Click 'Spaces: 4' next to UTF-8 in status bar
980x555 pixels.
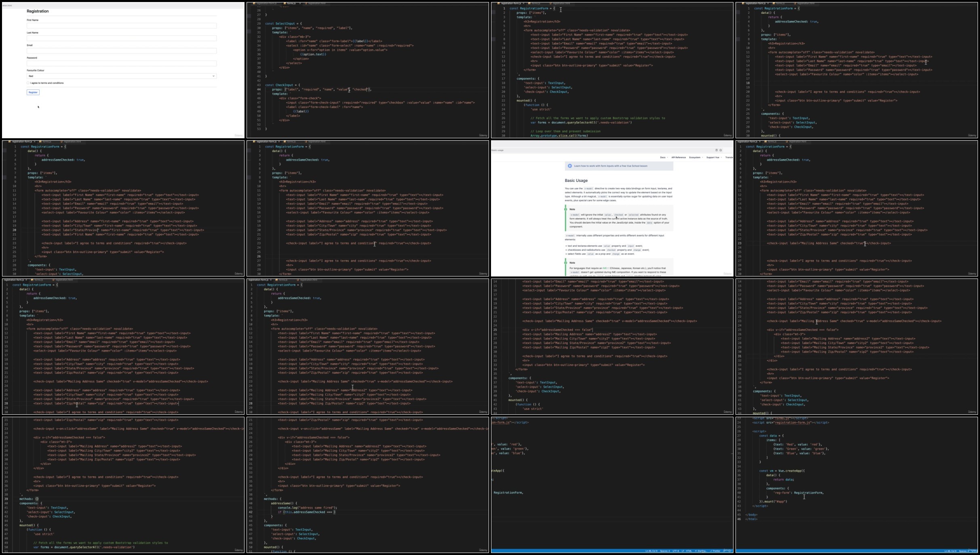coord(665,551)
